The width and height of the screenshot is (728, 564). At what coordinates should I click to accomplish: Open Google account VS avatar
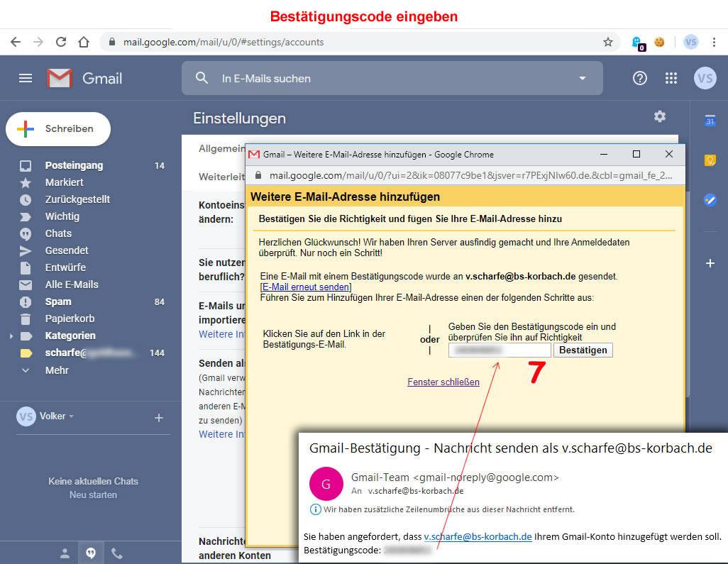705,78
